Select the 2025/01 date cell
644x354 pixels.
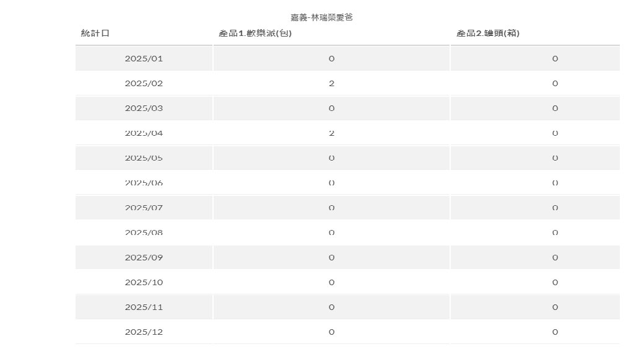point(144,59)
